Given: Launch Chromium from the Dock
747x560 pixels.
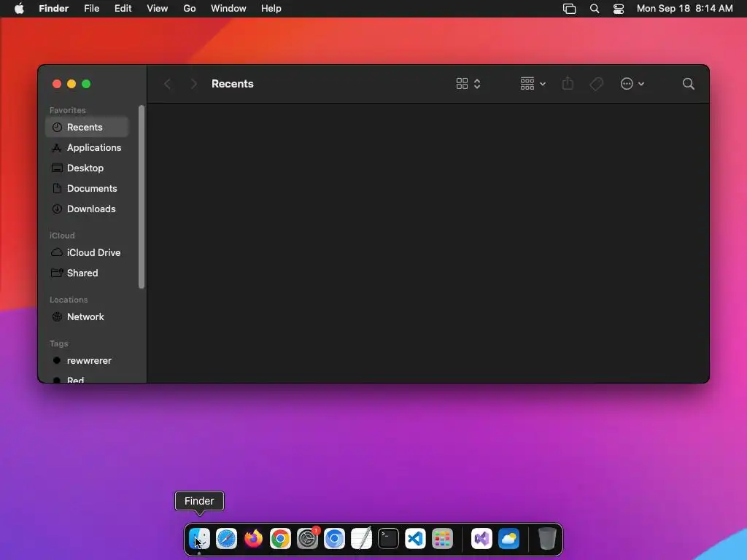Looking at the screenshot, I should coord(334,539).
